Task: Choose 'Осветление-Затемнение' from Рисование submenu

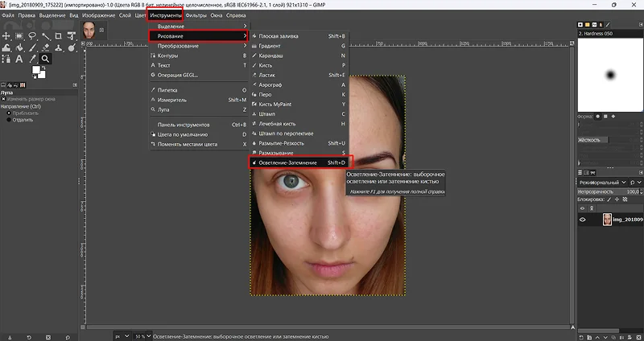Action: 299,163
